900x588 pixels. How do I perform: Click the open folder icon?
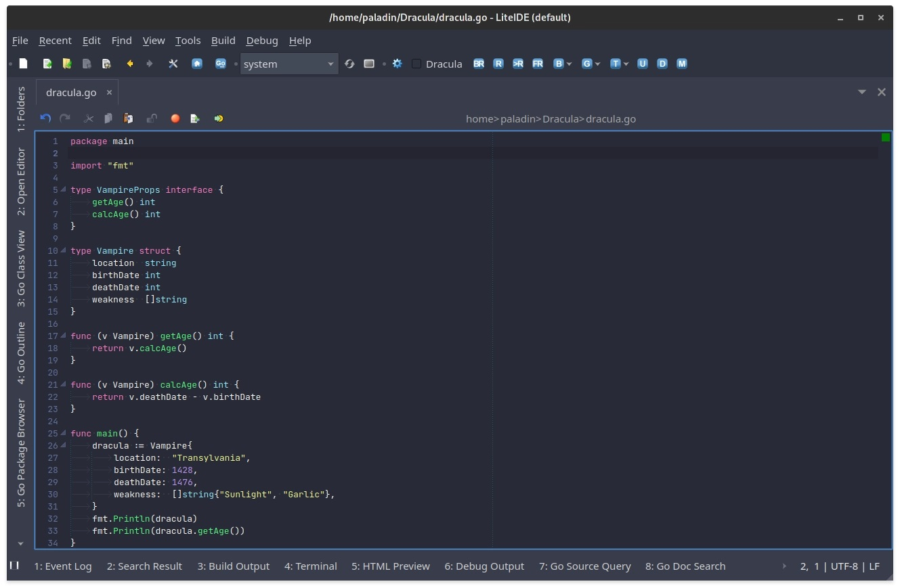click(x=67, y=64)
